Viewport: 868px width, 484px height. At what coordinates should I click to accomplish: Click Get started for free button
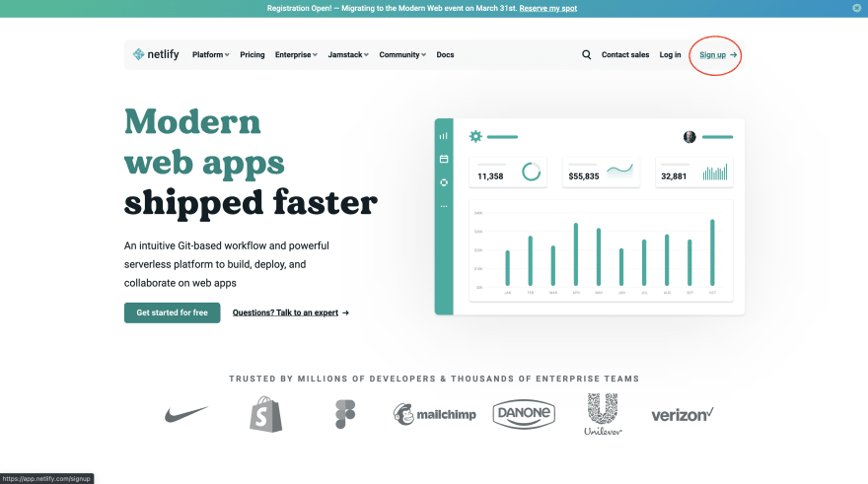pyautogui.click(x=173, y=312)
